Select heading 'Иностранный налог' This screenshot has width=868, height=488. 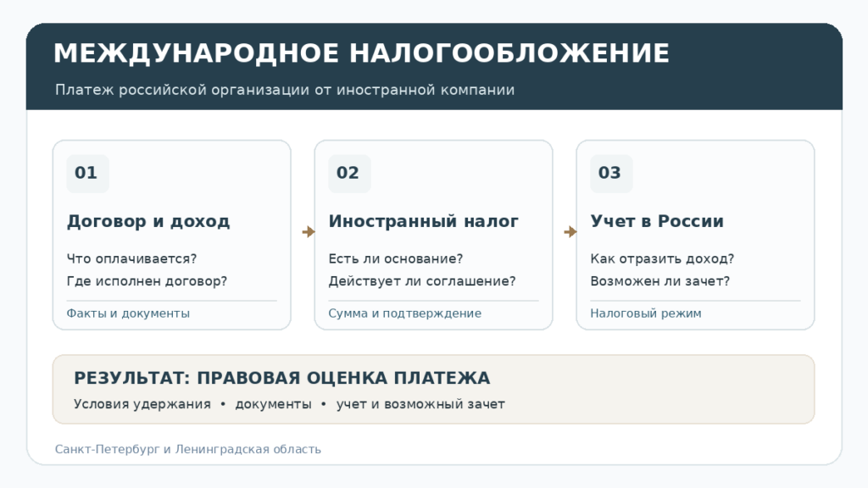(424, 221)
